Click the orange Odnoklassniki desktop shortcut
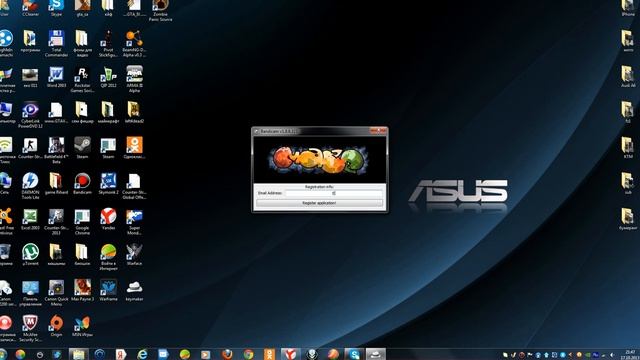The image size is (640, 360). pos(134,148)
